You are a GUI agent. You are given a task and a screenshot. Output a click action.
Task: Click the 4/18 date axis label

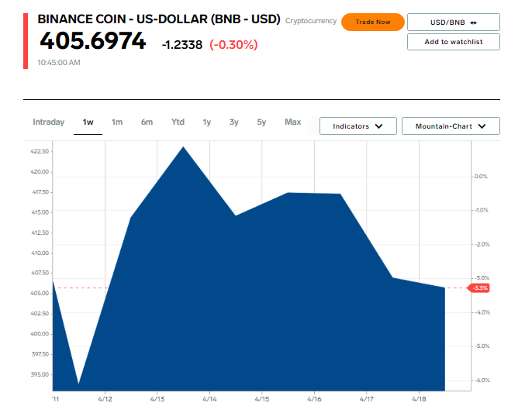[x=419, y=399]
